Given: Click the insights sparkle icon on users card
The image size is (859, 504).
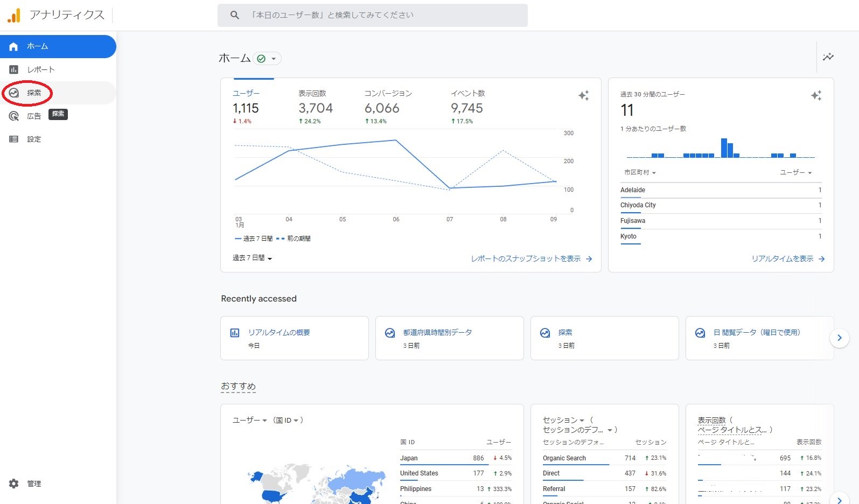Looking at the screenshot, I should tap(583, 95).
